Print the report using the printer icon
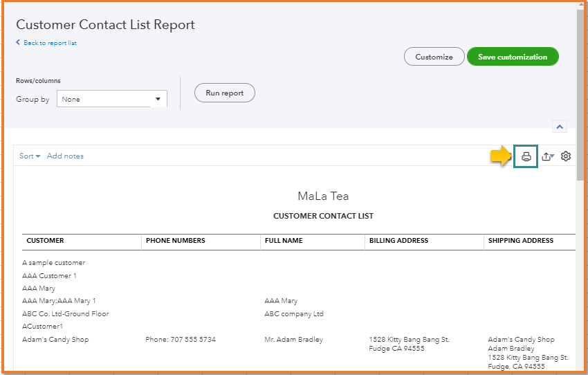The height and width of the screenshot is (375, 588). point(526,156)
